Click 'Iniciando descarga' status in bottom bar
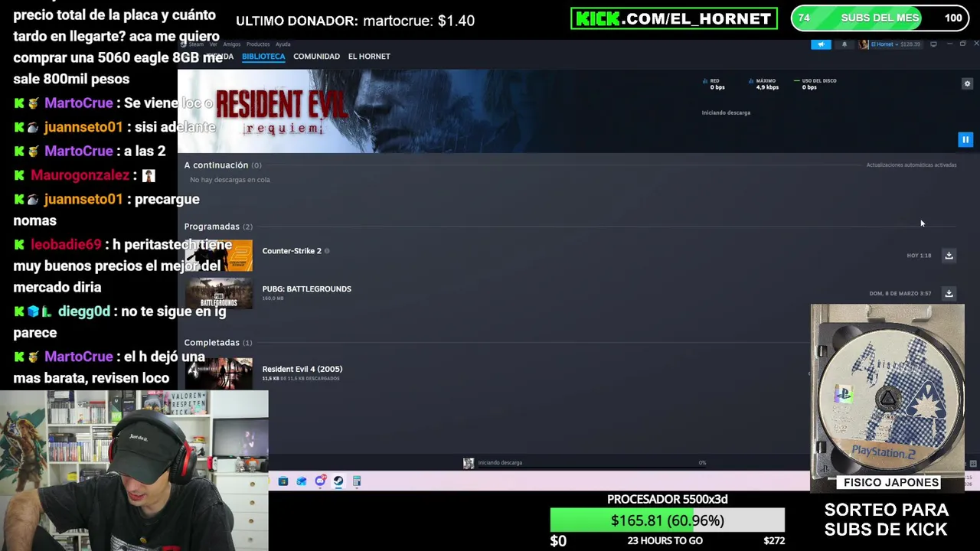This screenshot has height=551, width=980. click(x=500, y=463)
